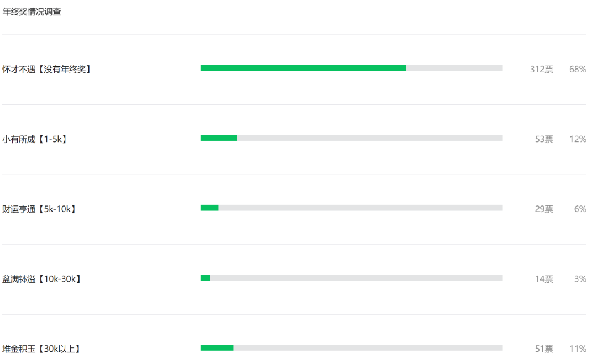Click the green bar for 30k以上
Screen dimensions: 597x364
[x=217, y=347]
